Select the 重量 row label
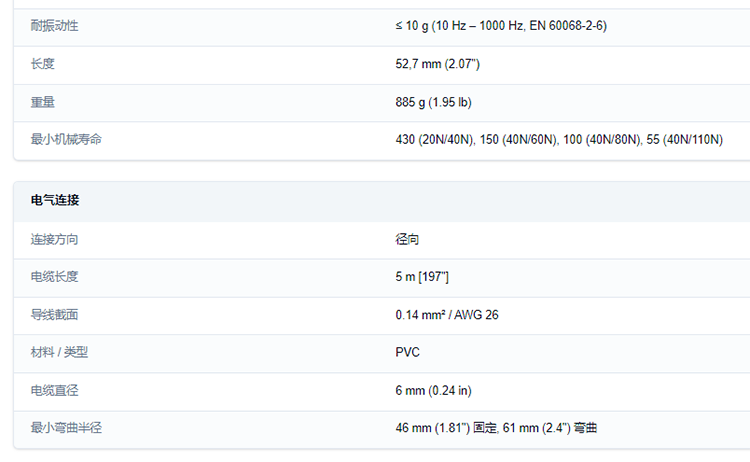Screen dimensions: 750x462 click(x=43, y=102)
